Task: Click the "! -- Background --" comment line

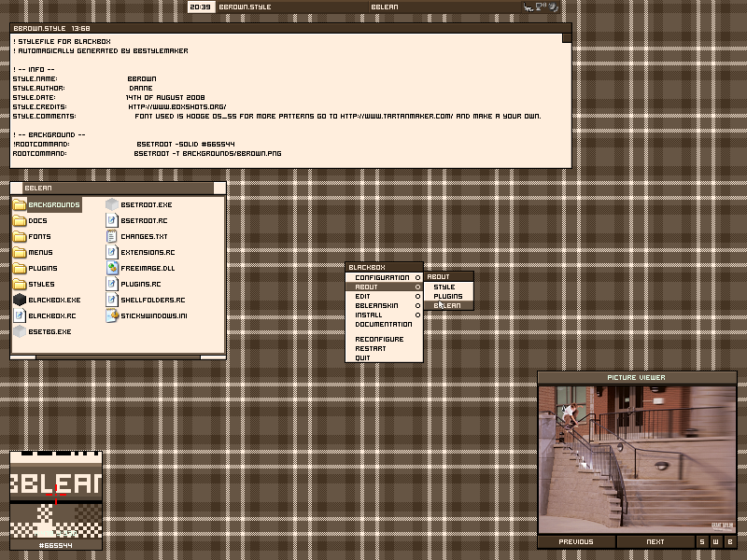Action: 49,135
